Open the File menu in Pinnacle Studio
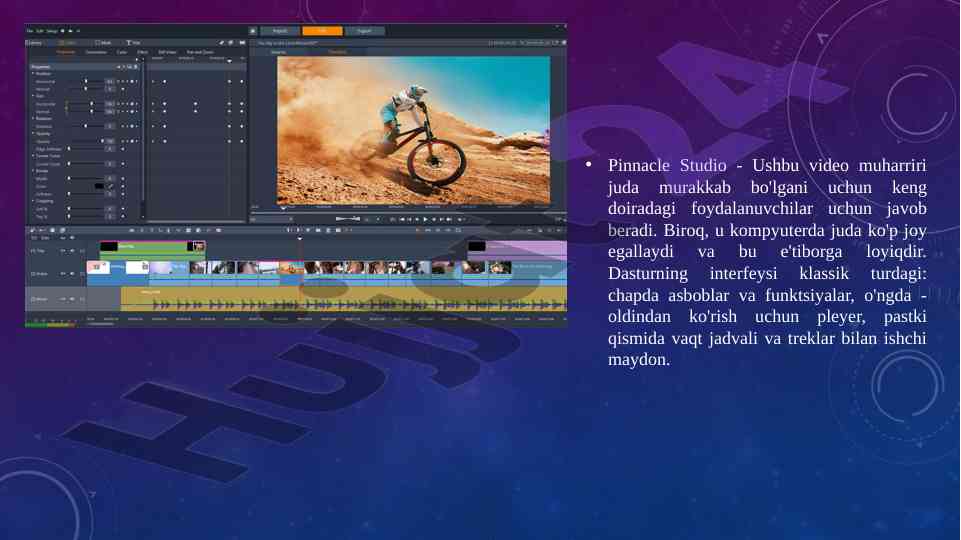The width and height of the screenshot is (961, 540). tap(29, 31)
